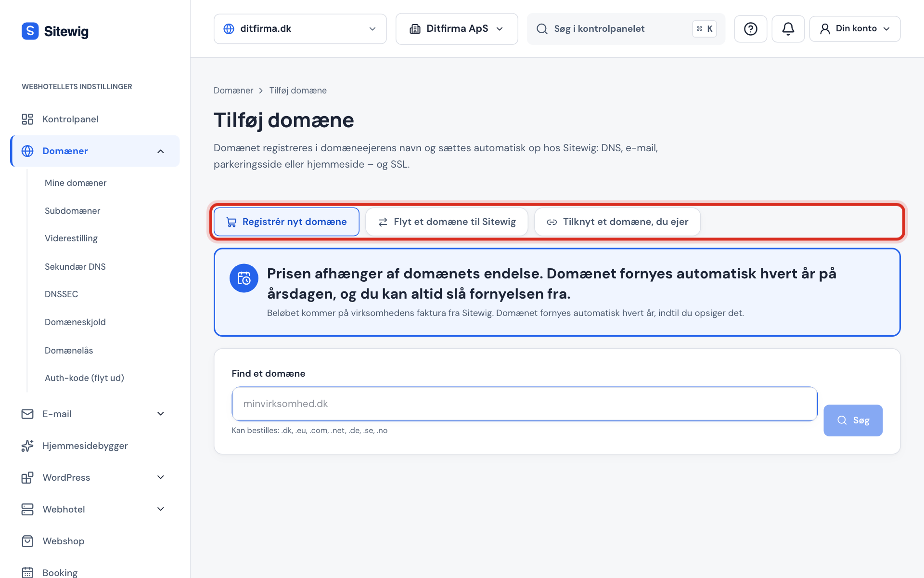Viewport: 924px width, 578px height.
Task: Open Domæneskjold submenu item
Action: point(75,322)
